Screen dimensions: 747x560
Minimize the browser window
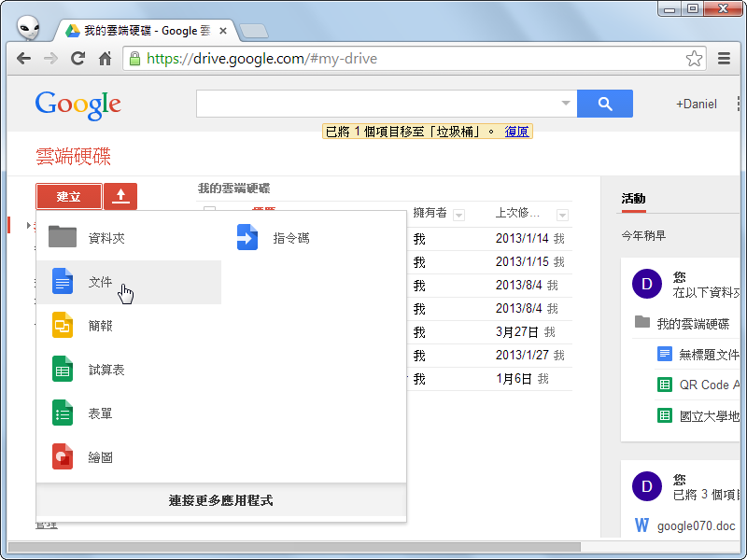click(x=669, y=8)
